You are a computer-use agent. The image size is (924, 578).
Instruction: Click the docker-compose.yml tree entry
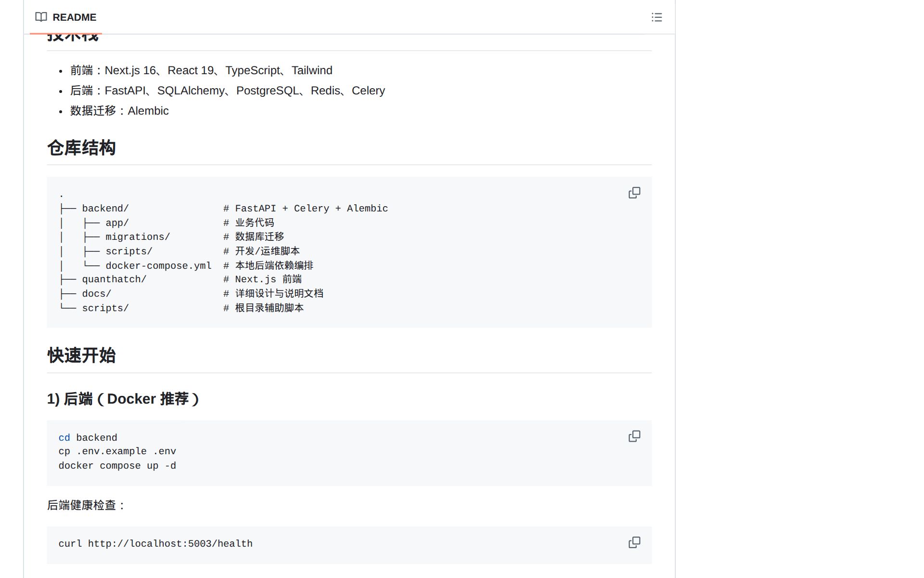tap(158, 266)
